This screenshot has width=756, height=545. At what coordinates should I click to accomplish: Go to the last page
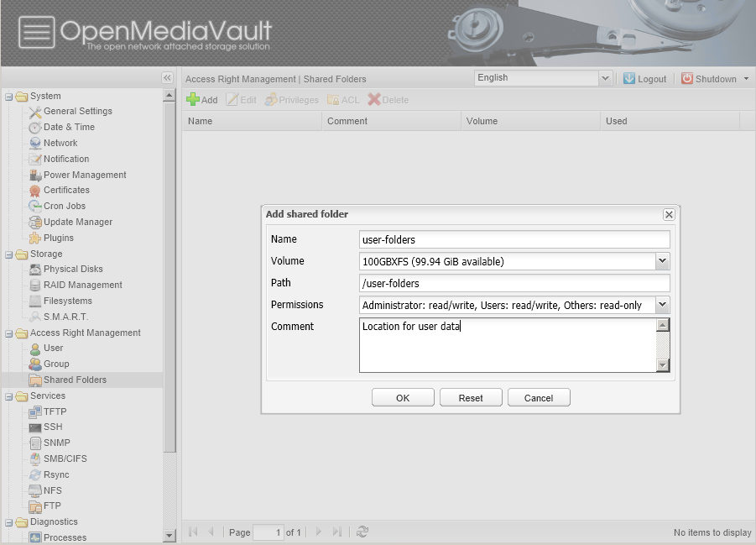pyautogui.click(x=337, y=532)
